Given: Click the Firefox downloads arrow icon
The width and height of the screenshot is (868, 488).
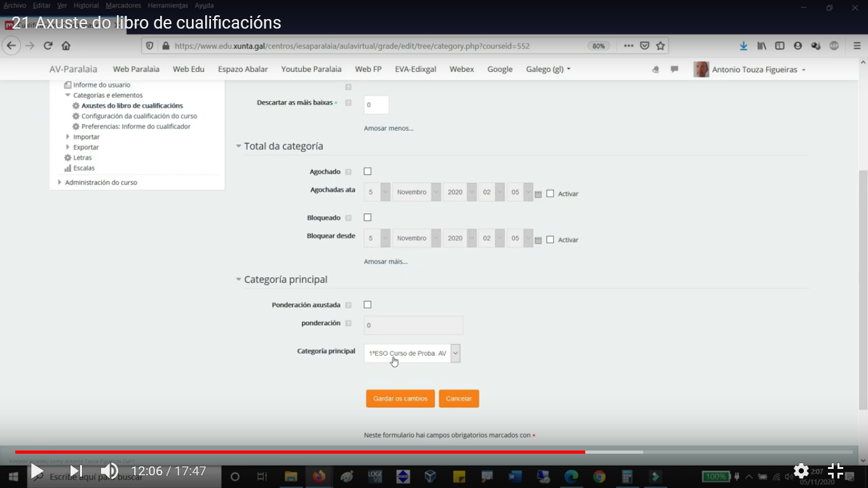Looking at the screenshot, I should (743, 46).
